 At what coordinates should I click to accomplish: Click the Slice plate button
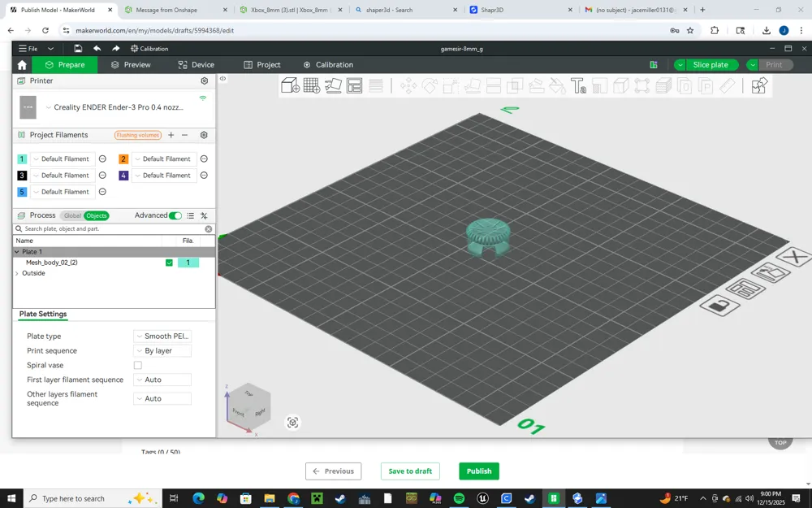click(x=710, y=65)
